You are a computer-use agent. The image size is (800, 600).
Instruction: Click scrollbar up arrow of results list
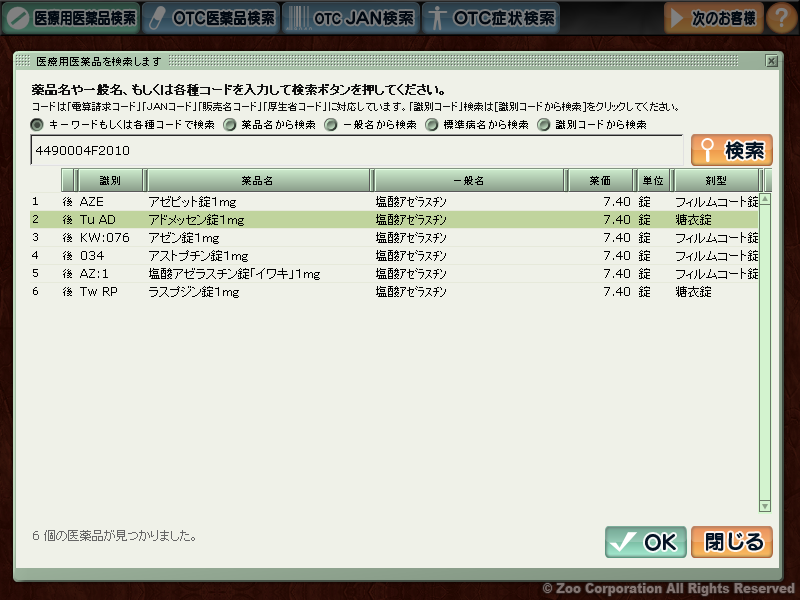[765, 199]
